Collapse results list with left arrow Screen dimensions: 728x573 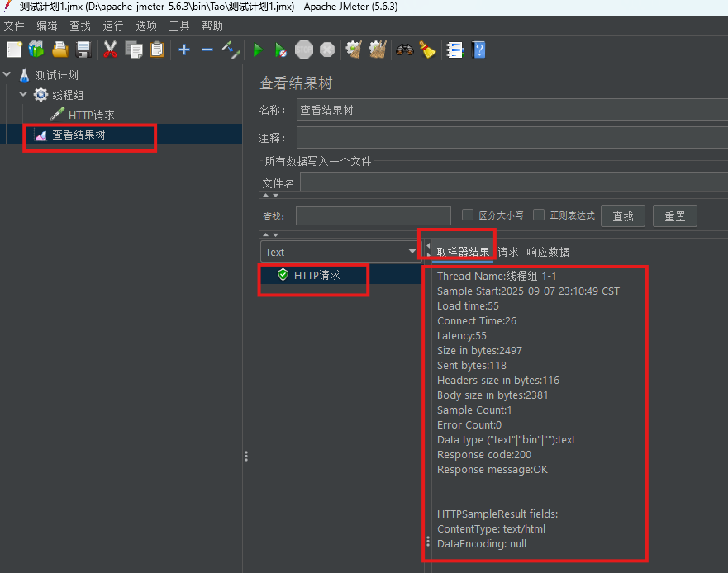point(428,245)
